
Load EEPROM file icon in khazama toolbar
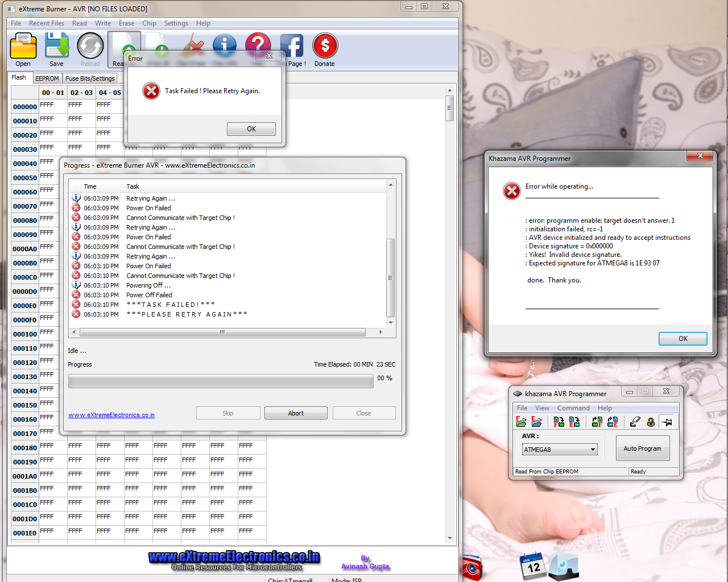pos(536,422)
